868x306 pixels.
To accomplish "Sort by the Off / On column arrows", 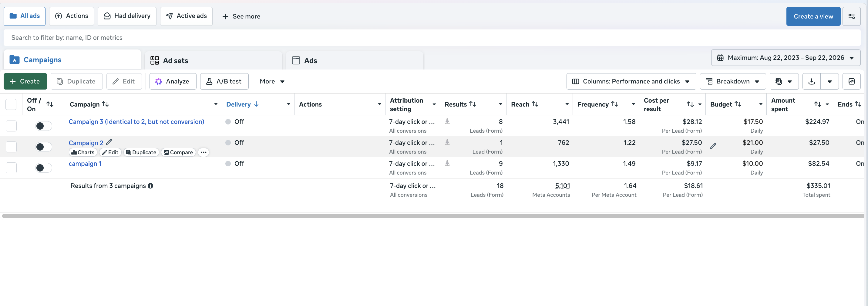I will coord(50,104).
